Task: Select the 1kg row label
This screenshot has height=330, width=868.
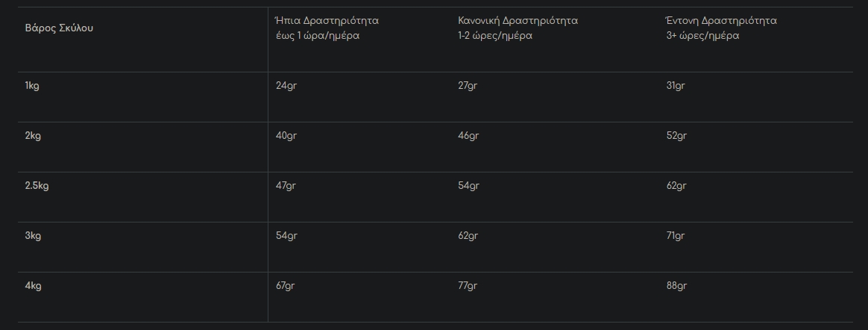Action: click(x=32, y=86)
